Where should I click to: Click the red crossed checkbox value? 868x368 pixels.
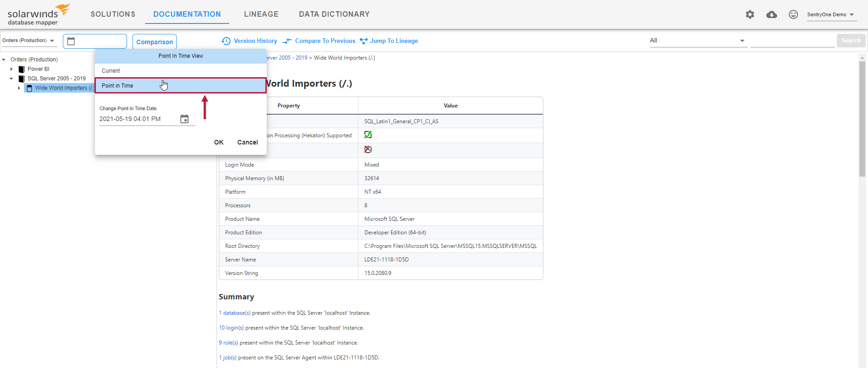click(x=368, y=149)
